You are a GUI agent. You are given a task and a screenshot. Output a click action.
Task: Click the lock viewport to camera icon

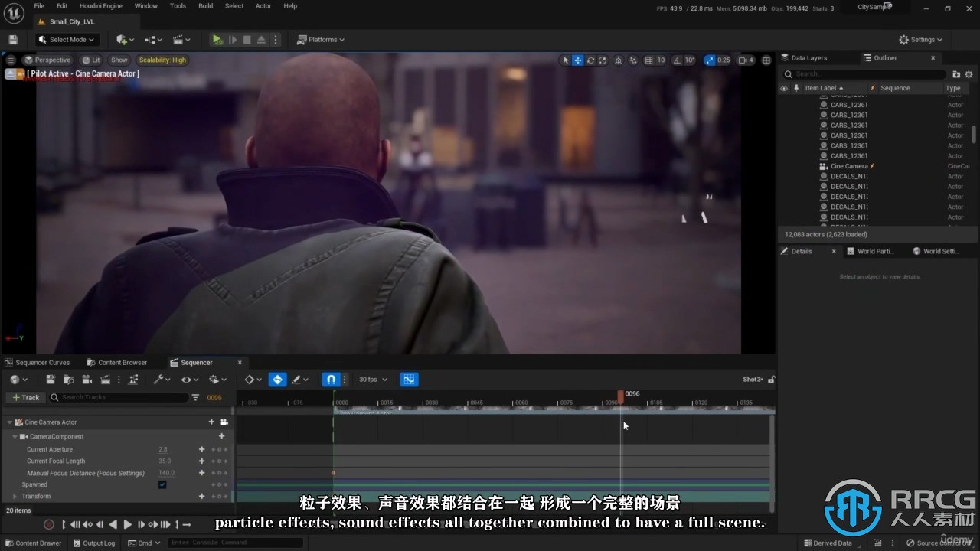point(224,422)
